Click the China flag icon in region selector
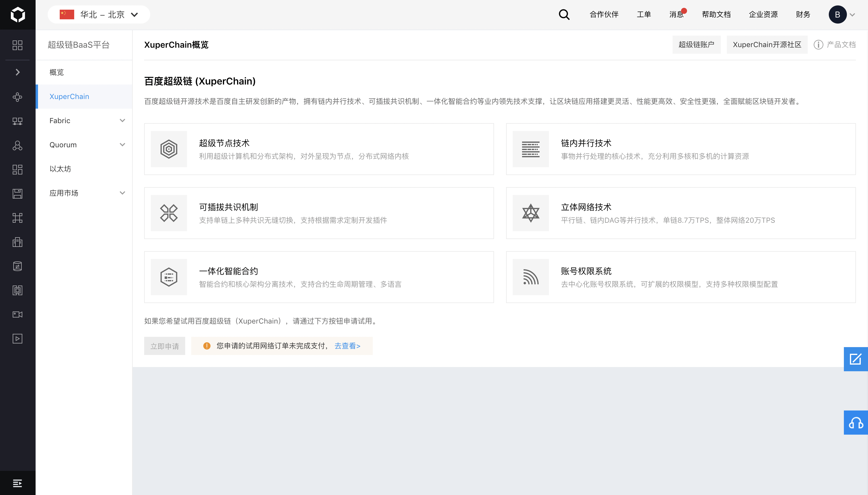 tap(67, 14)
